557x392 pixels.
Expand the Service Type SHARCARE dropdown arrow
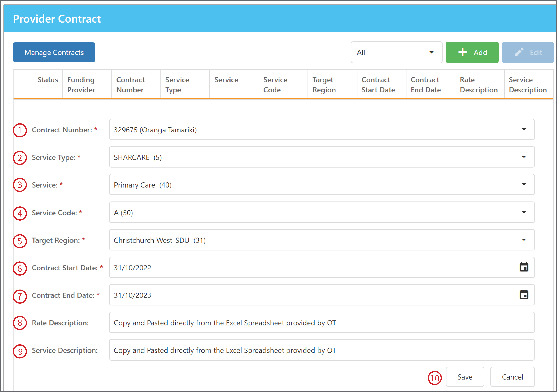click(x=524, y=157)
